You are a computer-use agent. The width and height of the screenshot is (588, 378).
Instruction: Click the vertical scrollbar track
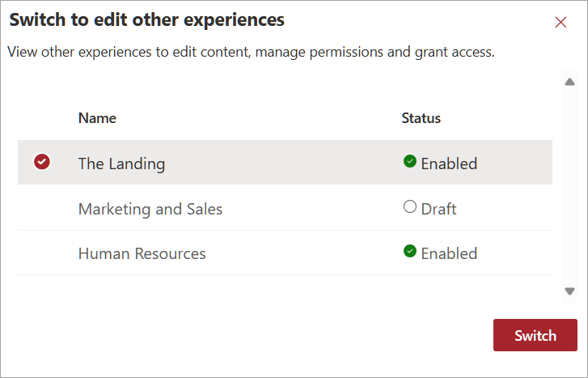[569, 186]
